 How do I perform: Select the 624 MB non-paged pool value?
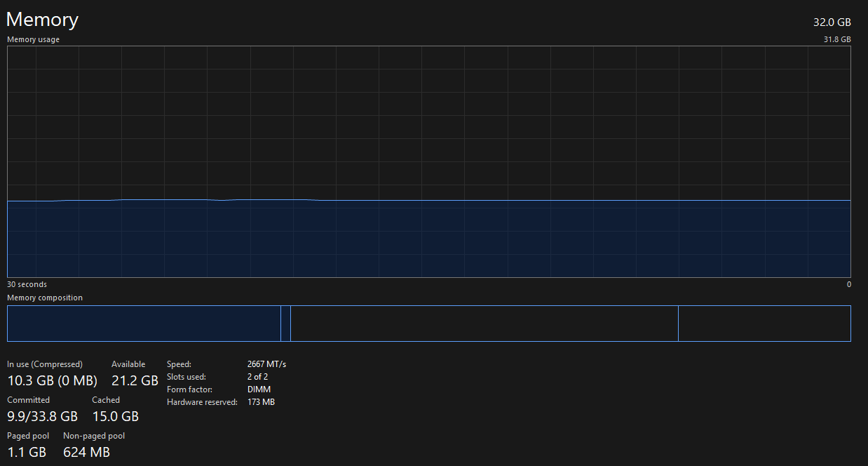(87, 453)
